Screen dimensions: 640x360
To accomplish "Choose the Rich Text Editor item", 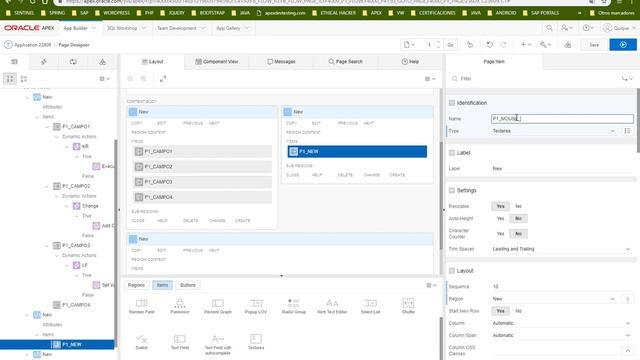I will [x=332, y=306].
